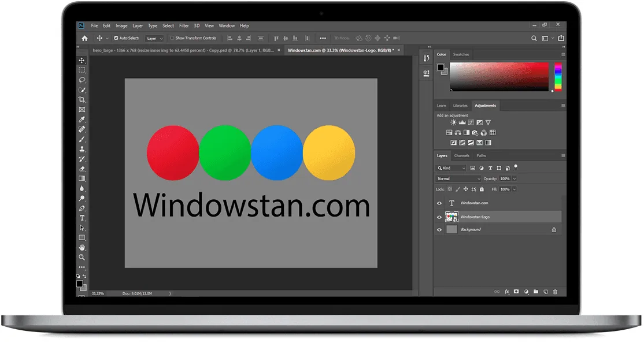This screenshot has width=644, height=343.
Task: Open the Opacity dropdown
Action: tap(514, 178)
